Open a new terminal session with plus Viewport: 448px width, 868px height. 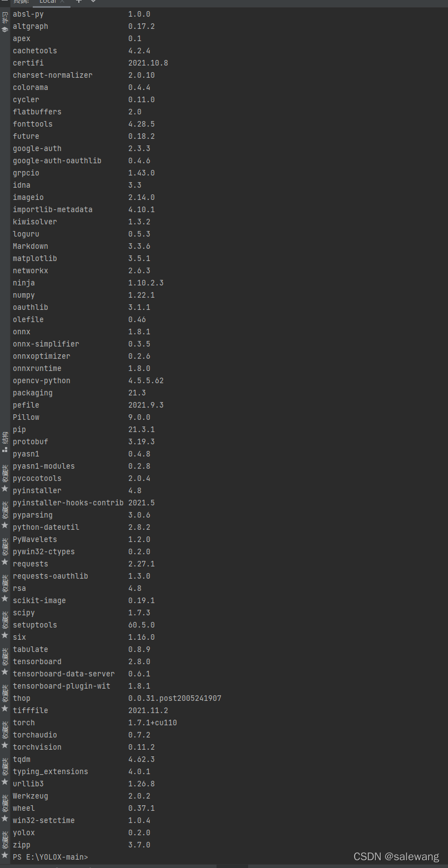(79, 2)
